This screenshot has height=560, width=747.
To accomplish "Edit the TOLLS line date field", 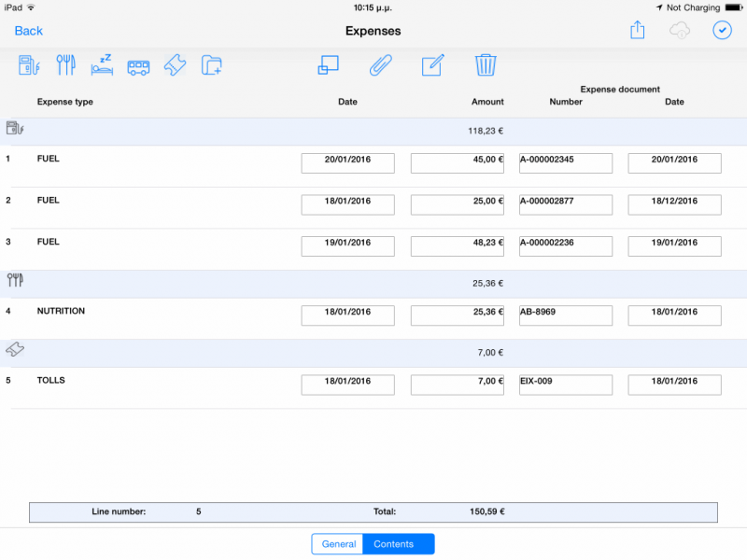I will pyautogui.click(x=347, y=385).
